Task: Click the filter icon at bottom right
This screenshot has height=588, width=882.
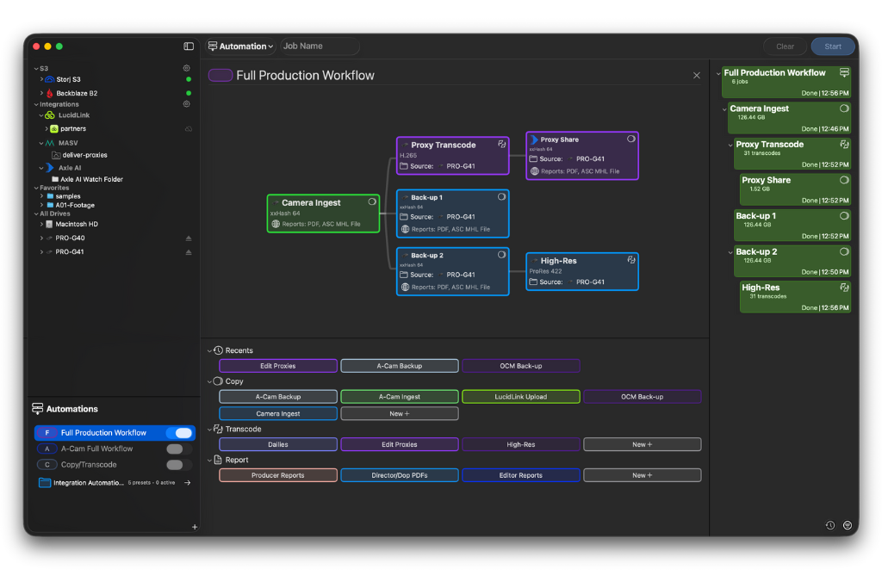Action: pyautogui.click(x=848, y=525)
